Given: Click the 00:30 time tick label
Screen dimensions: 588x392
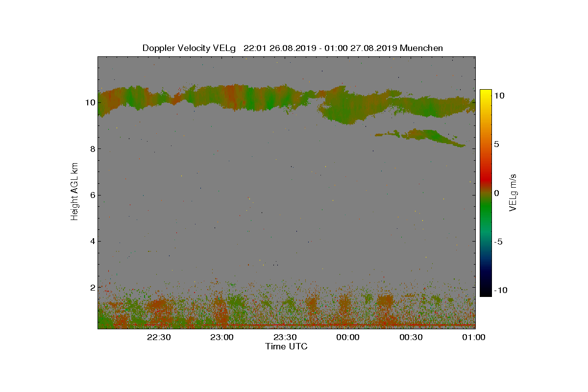Looking at the screenshot, I should (412, 337).
